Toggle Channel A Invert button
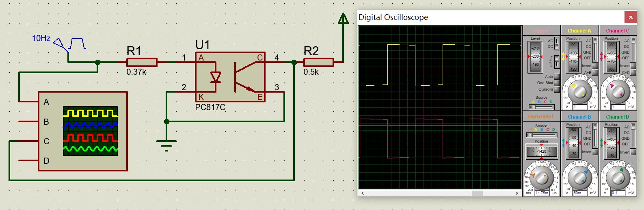644x210 pixels. 595,66
